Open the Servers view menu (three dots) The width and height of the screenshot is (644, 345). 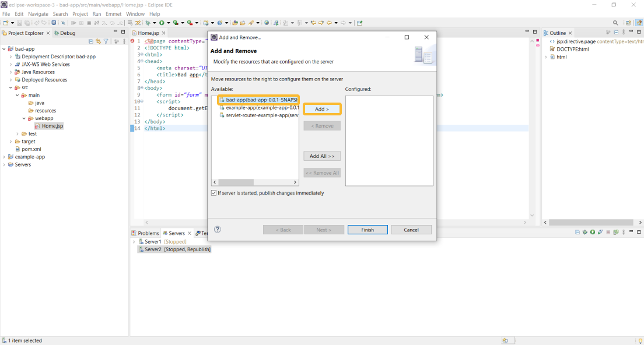click(x=624, y=232)
